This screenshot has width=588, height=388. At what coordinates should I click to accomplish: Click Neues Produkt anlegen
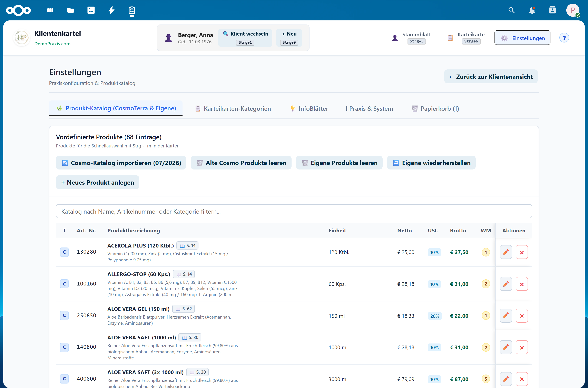(97, 182)
